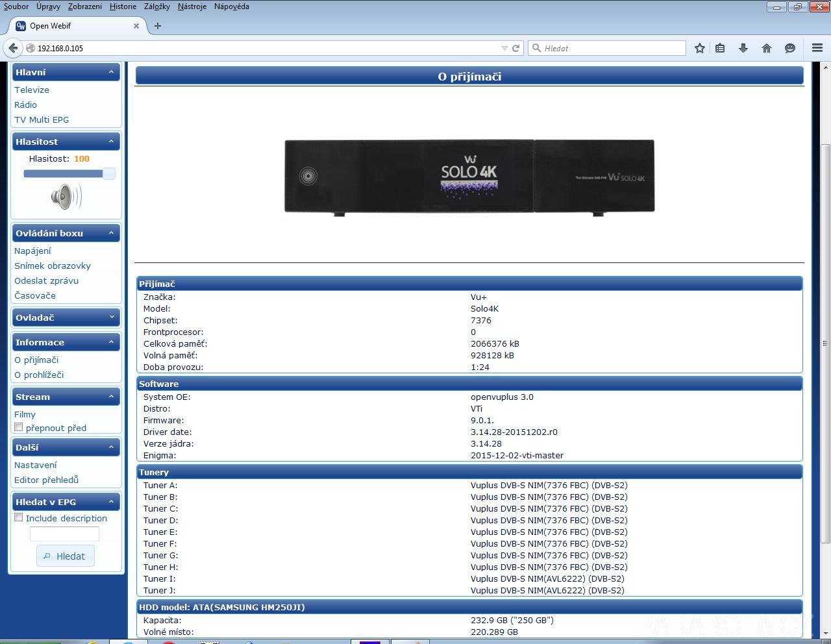Open the Snímek obrazovky link

click(x=53, y=266)
